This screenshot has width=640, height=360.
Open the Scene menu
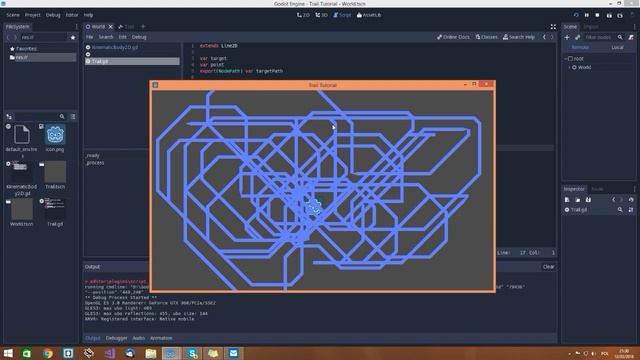point(13,15)
